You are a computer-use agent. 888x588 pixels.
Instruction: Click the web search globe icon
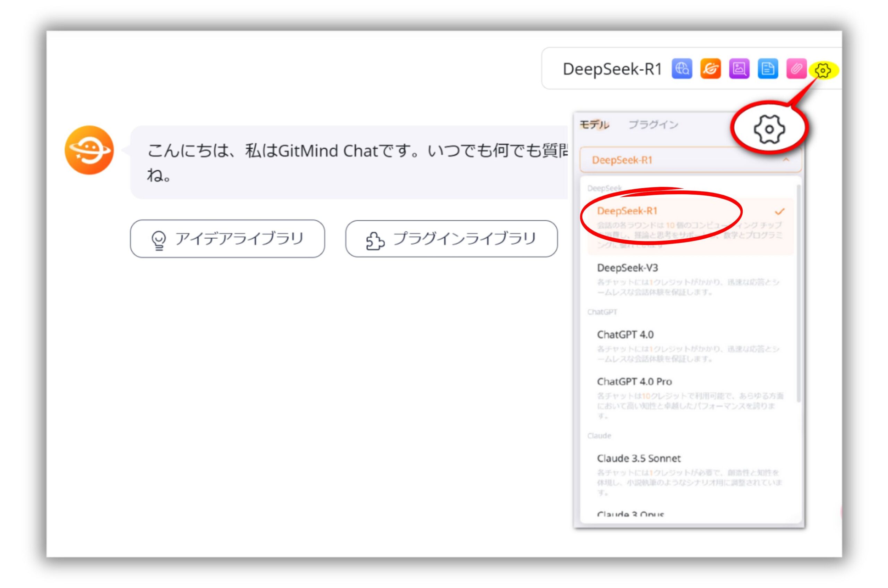681,69
